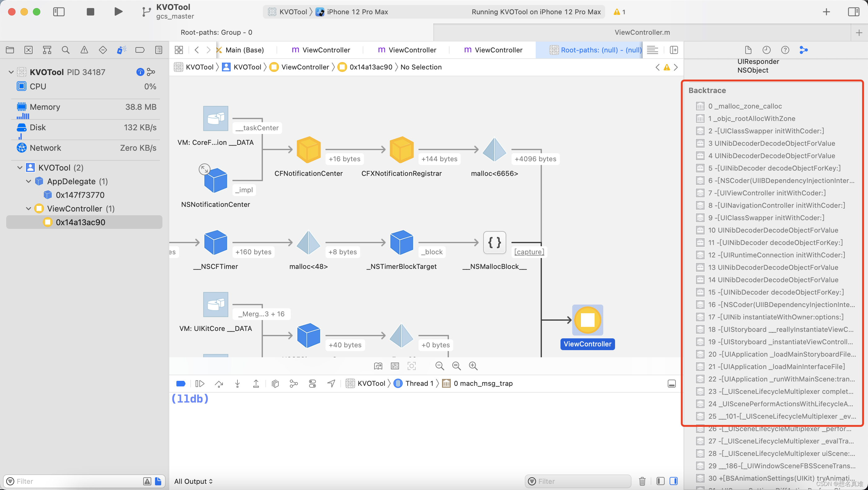Viewport: 868px width, 490px height.
Task: Zoom in the memory graph
Action: click(x=473, y=366)
